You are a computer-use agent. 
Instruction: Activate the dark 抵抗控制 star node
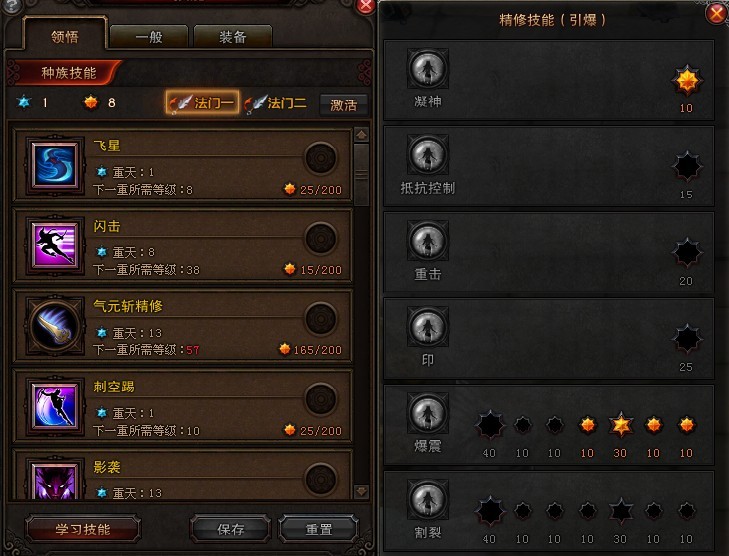coord(687,166)
